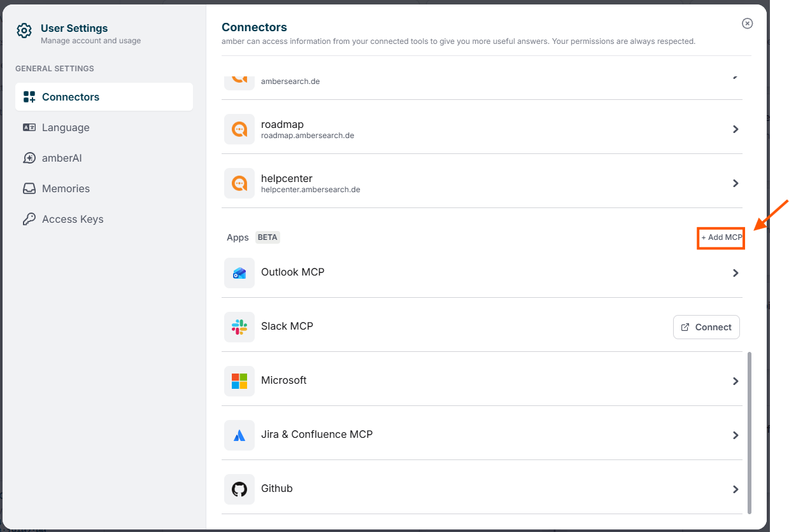Click the Github octocat icon
This screenshot has height=532, width=789.
(239, 489)
